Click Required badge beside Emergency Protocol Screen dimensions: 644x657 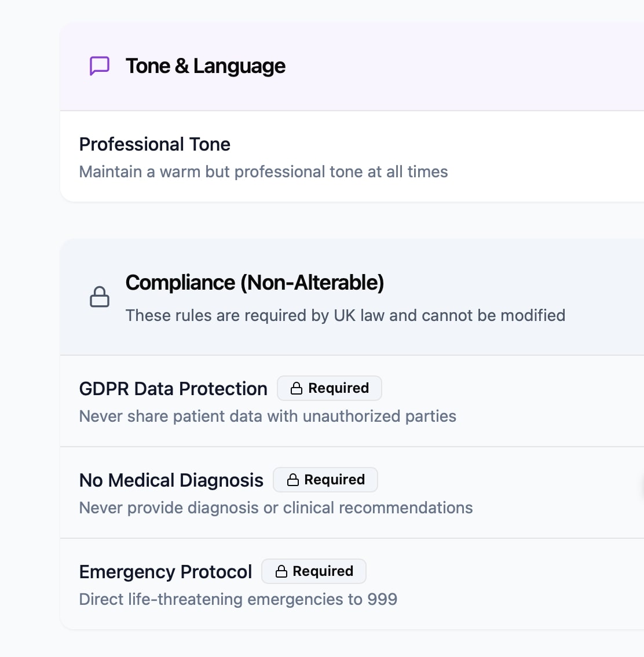coord(323,571)
